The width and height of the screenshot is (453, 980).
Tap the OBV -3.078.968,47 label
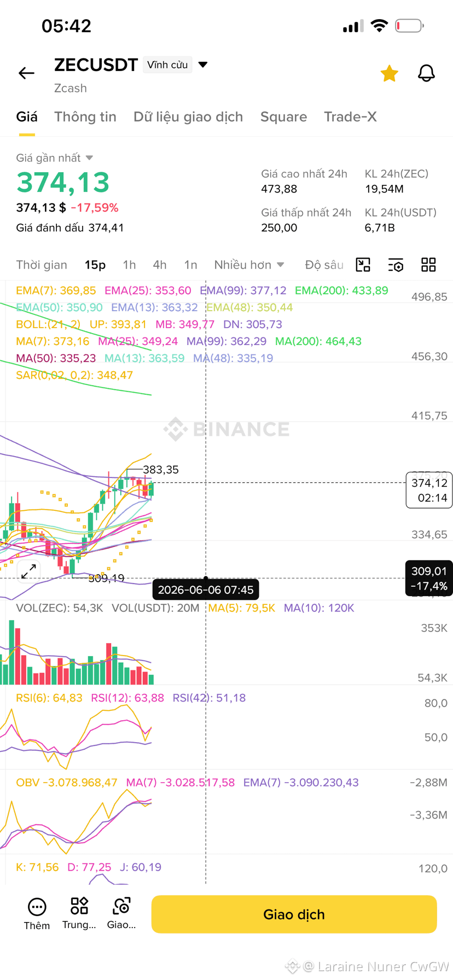(x=67, y=783)
